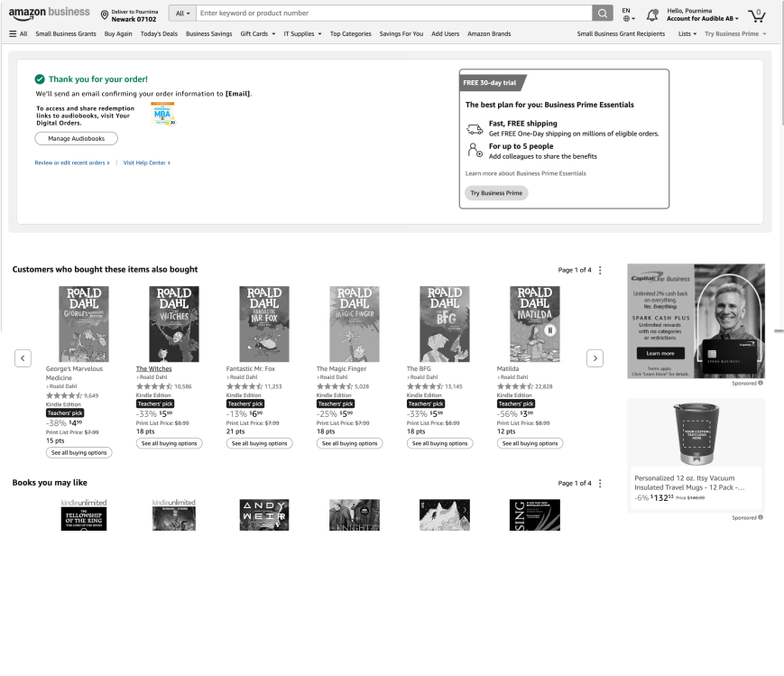Click Sponsored info icon under mug ad
This screenshot has height=676, width=784.
coord(760,518)
